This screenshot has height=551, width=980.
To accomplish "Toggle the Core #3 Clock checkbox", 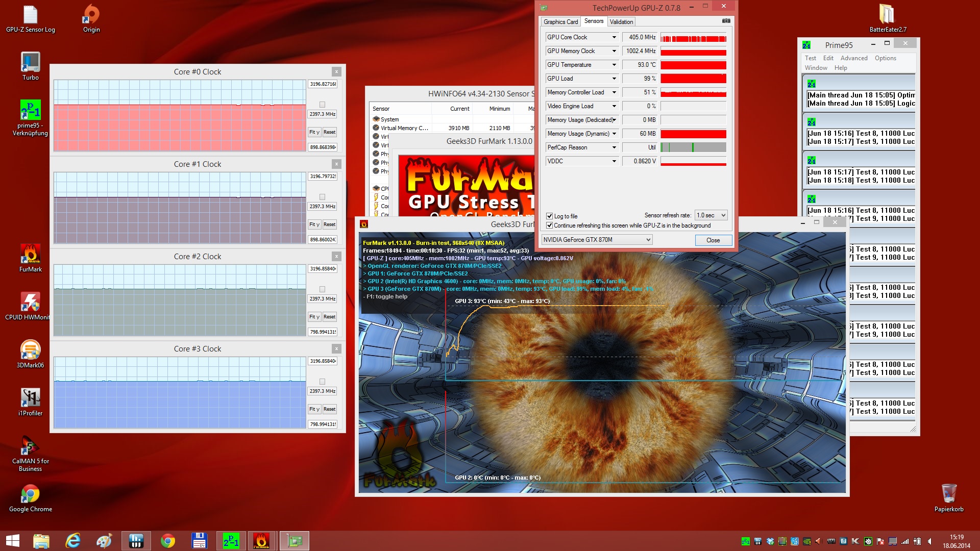I will pos(322,382).
